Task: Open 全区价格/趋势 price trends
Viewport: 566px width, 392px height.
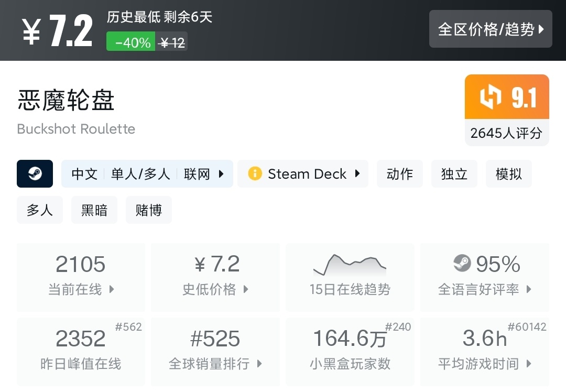Action: tap(491, 29)
